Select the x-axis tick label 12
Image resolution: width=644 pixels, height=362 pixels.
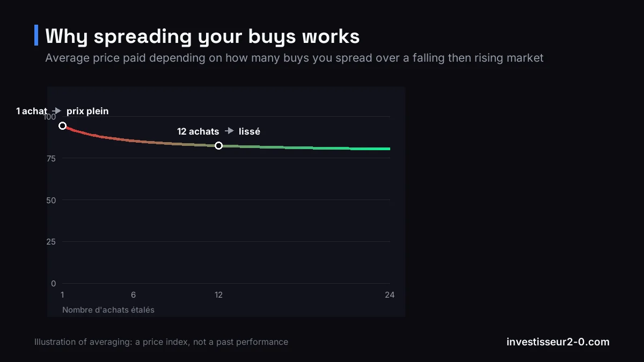tap(218, 294)
